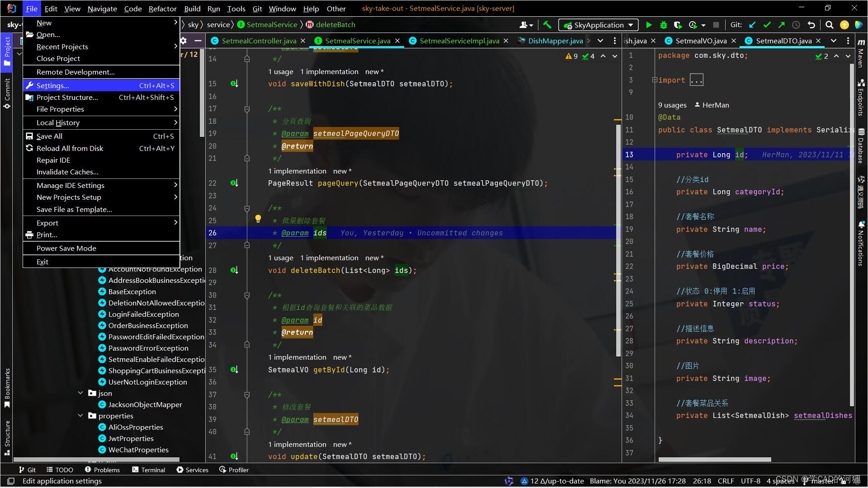Start debugging with the bug icon
This screenshot has height=488, width=868.
coord(663,25)
